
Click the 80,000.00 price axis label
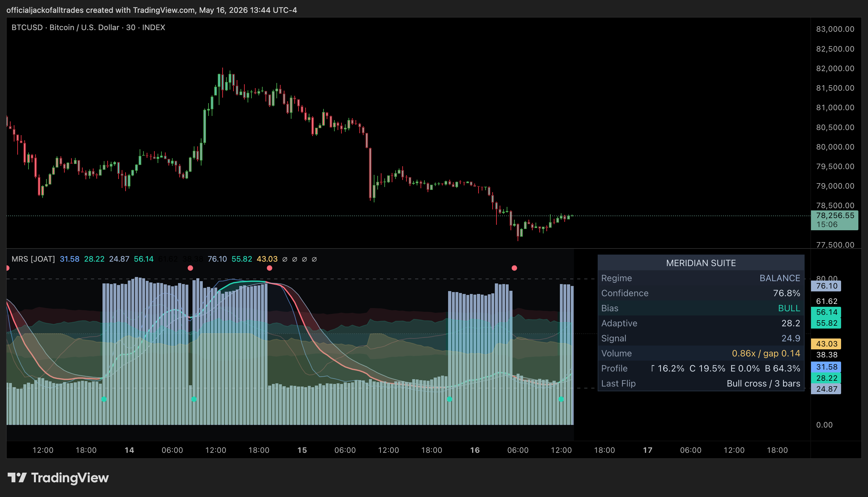(x=835, y=147)
